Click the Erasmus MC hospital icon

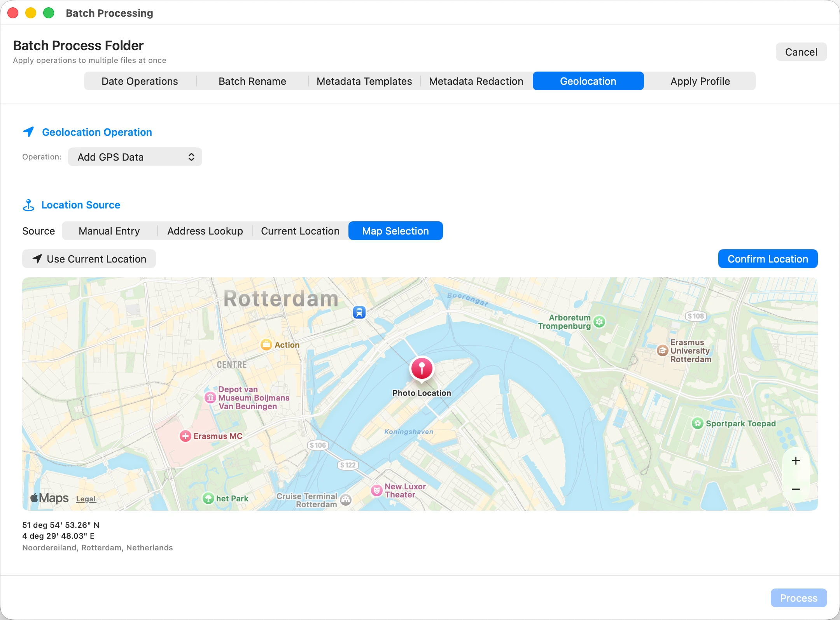pos(185,436)
